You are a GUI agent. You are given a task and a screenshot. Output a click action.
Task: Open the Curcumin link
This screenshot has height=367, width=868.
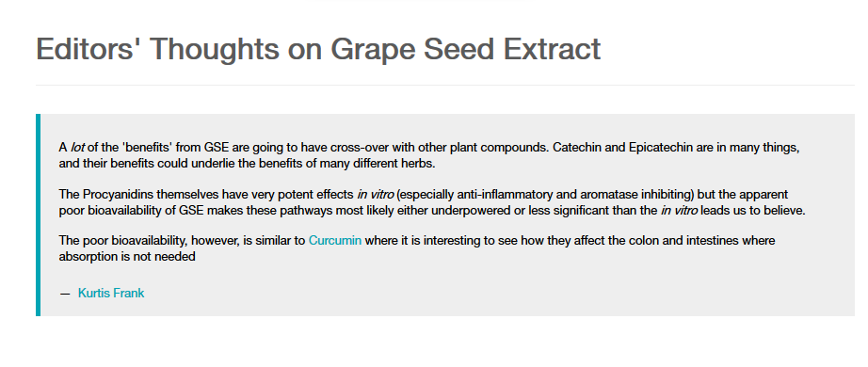tap(335, 240)
